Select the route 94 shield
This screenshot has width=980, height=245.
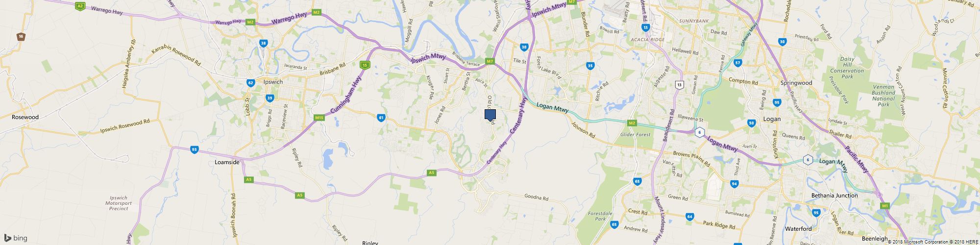pos(734,184)
